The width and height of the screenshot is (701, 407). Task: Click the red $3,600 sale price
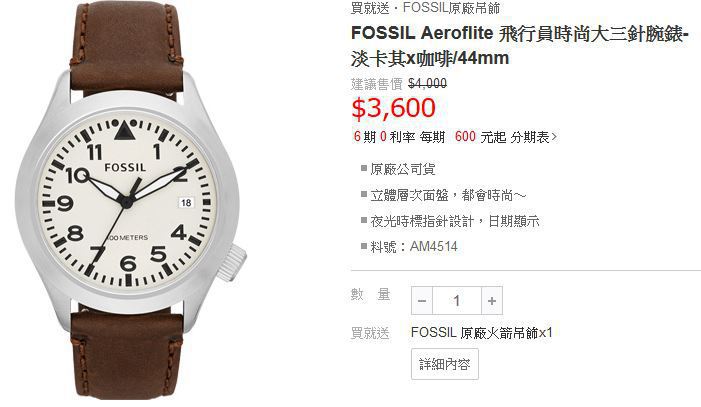393,108
